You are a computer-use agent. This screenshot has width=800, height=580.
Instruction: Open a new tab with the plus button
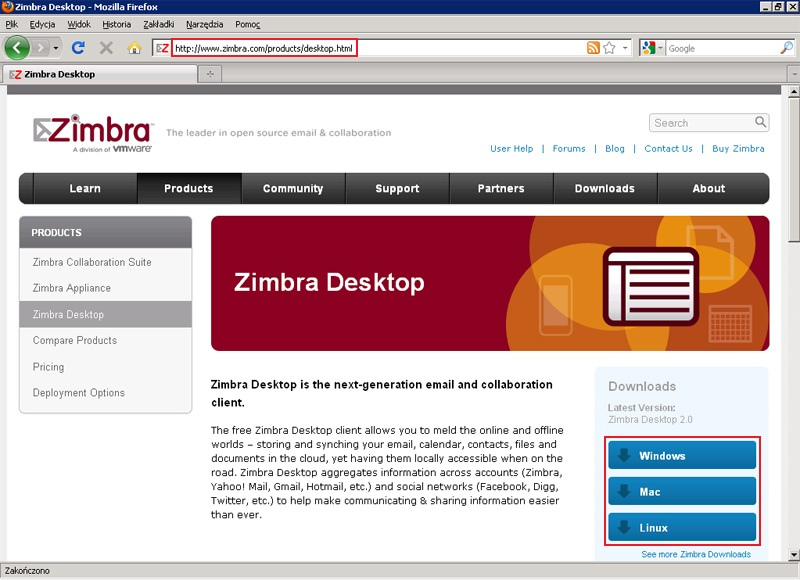tap(210, 74)
